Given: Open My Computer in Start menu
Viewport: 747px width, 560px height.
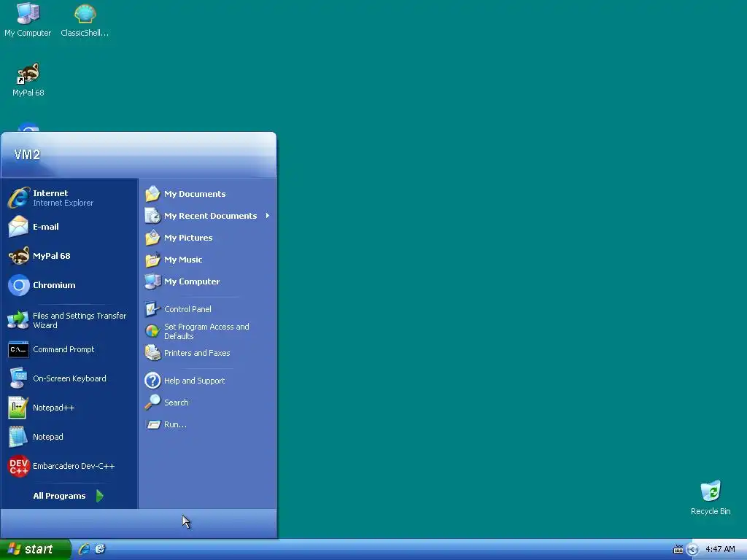Looking at the screenshot, I should tap(208, 281).
